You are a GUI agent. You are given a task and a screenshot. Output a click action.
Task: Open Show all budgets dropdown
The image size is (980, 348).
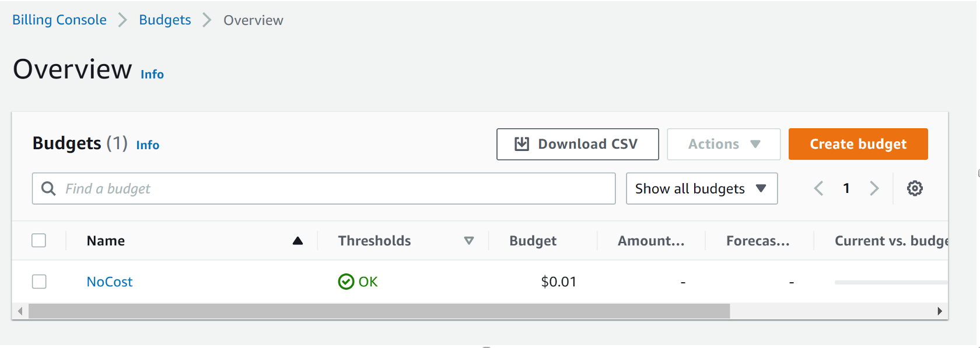coord(702,188)
